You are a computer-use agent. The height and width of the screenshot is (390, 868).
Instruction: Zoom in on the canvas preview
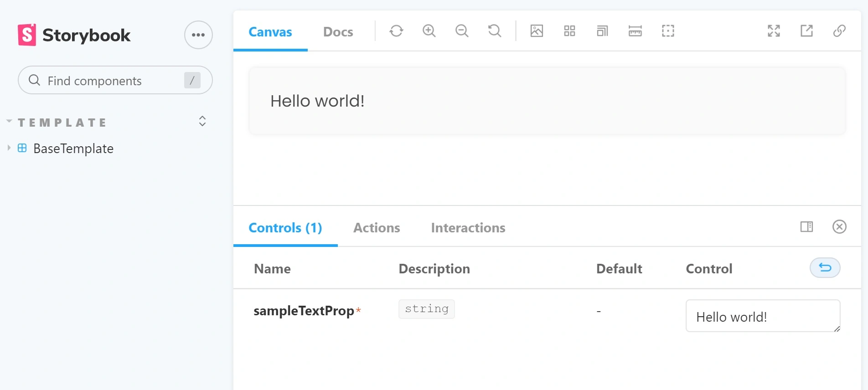(429, 31)
